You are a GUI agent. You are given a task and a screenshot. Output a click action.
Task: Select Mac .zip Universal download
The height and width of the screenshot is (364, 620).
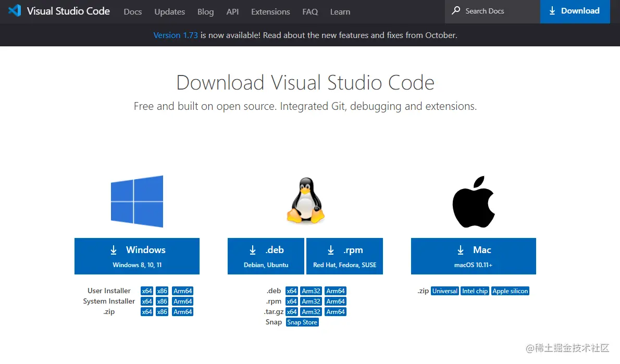[445, 291]
